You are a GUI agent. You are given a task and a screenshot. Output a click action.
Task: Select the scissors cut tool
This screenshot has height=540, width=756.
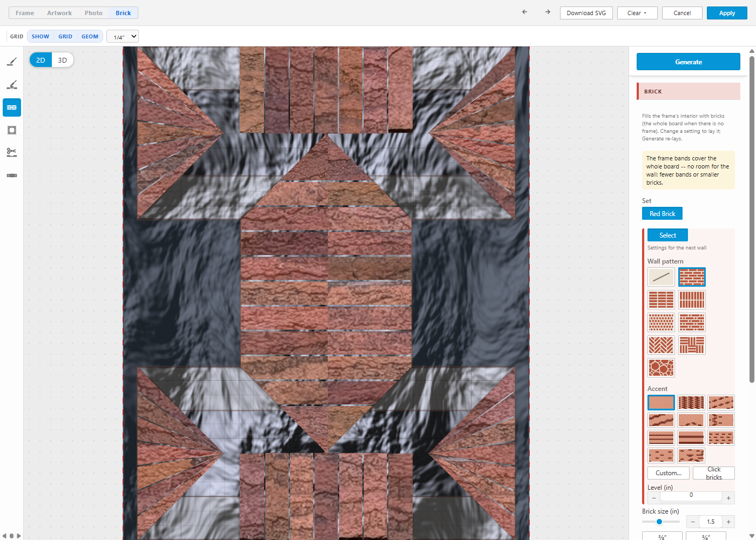point(12,153)
